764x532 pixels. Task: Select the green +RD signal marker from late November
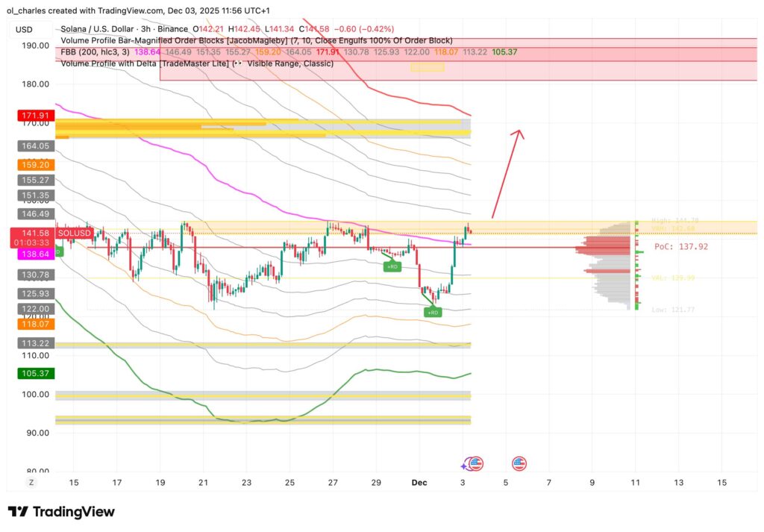point(392,266)
